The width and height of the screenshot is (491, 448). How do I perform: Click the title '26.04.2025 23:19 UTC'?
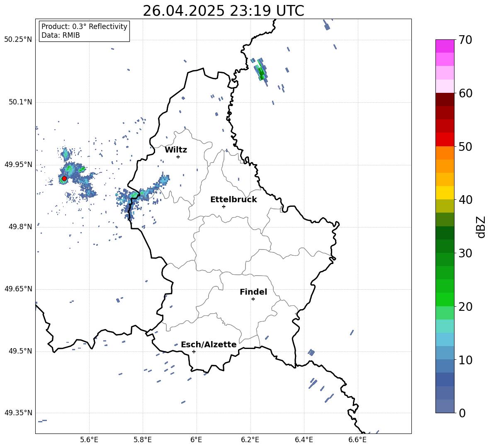(x=223, y=11)
